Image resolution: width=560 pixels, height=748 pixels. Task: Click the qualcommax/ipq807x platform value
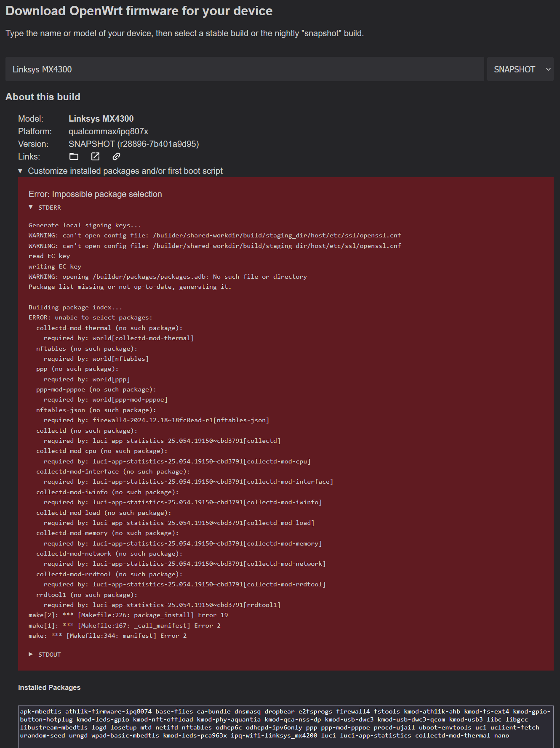pyautogui.click(x=108, y=131)
